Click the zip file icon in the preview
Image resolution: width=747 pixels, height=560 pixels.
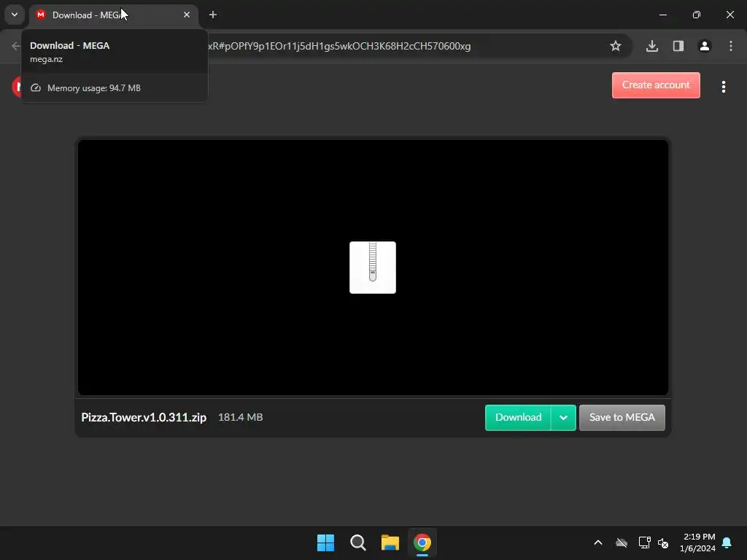pyautogui.click(x=373, y=267)
